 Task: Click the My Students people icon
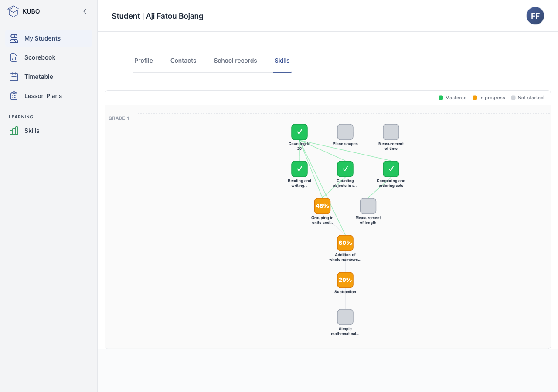[x=14, y=38]
